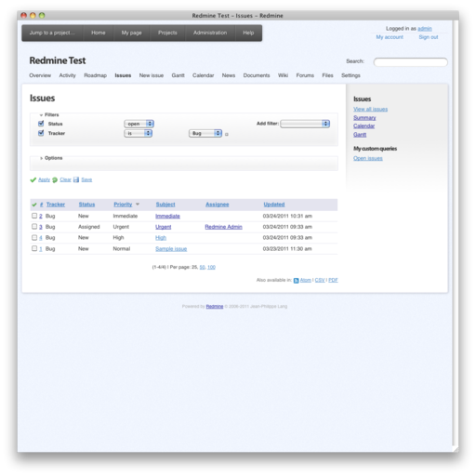
Task: Toggle the Tracker filter checkbox
Action: 41,133
